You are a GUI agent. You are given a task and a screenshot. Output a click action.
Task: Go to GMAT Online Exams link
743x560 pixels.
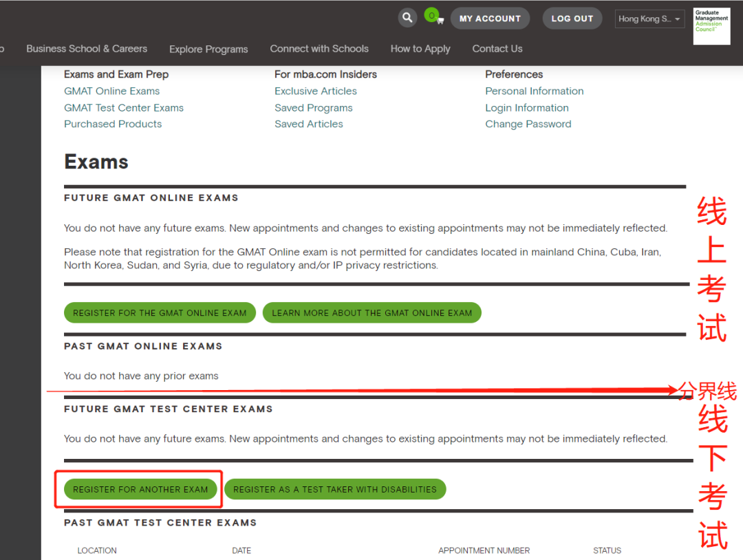tap(112, 91)
